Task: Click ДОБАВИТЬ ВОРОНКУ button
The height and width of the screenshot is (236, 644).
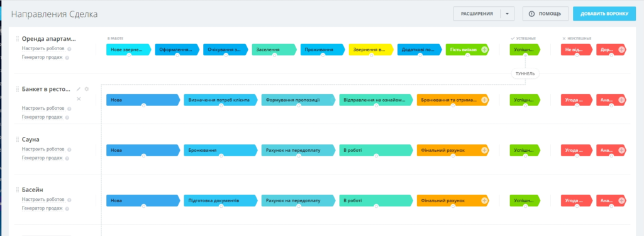Action: click(x=604, y=14)
